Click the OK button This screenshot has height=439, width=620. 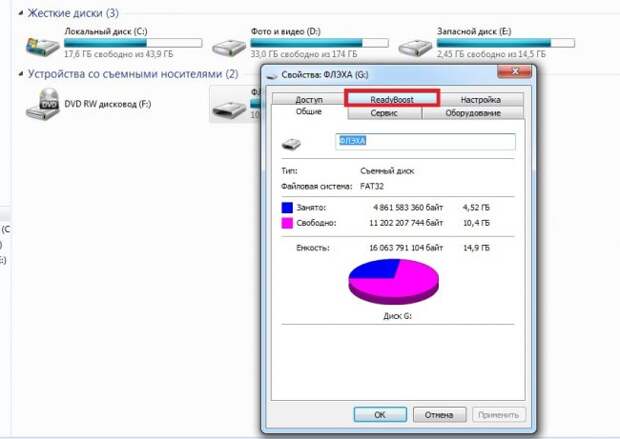[380, 414]
